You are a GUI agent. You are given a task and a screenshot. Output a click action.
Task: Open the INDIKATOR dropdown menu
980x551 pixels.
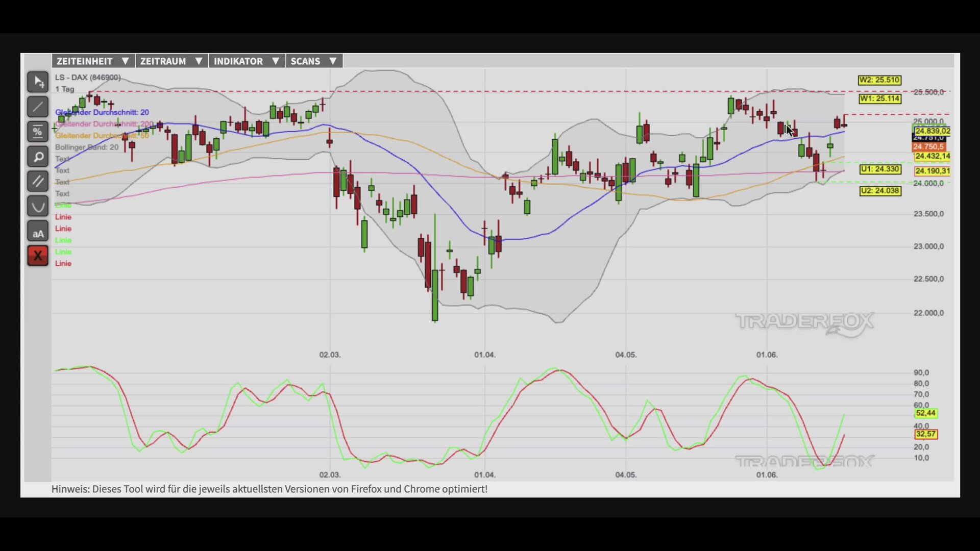pyautogui.click(x=247, y=61)
